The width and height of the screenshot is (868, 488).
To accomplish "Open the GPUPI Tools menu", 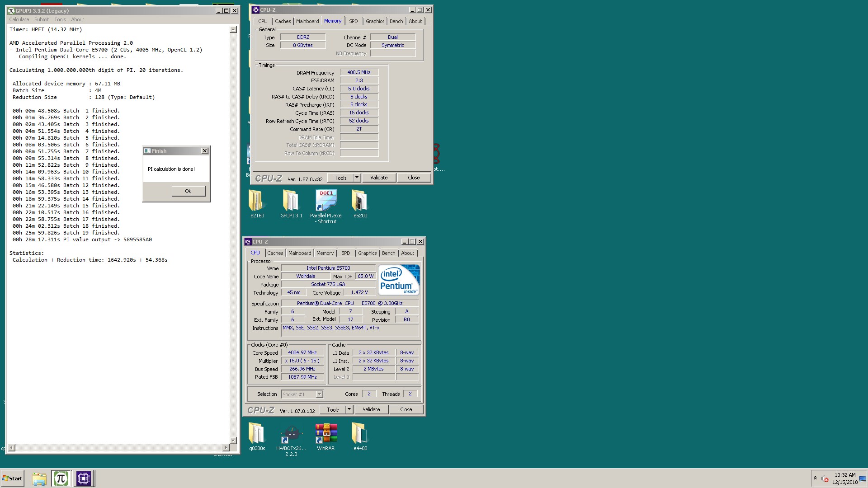I will coord(60,19).
